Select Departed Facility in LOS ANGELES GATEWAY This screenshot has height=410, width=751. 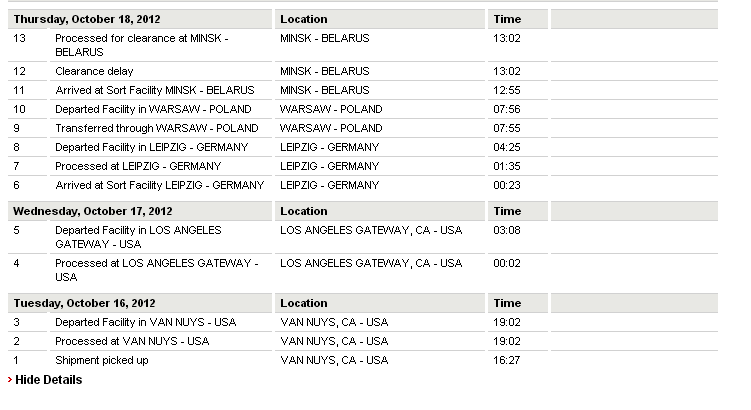pyautogui.click(x=138, y=237)
